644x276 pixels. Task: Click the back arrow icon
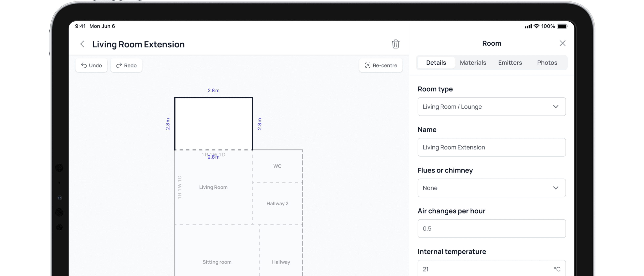82,44
